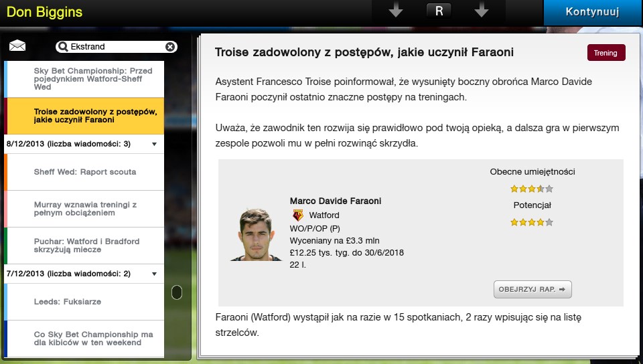Clear the Ekstrand search text
The height and width of the screenshot is (364, 643).
point(170,47)
